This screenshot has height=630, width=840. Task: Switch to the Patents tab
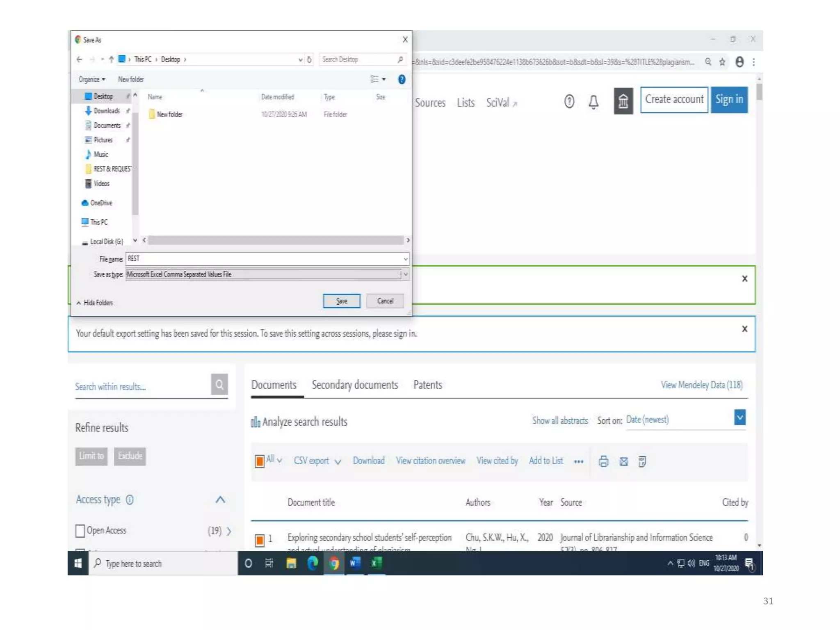click(427, 385)
